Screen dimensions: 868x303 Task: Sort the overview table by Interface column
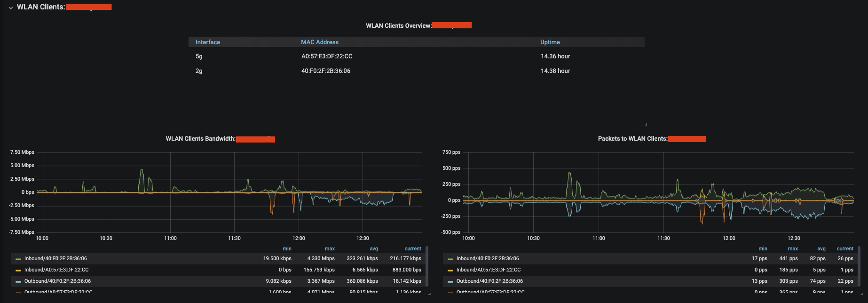click(x=208, y=42)
